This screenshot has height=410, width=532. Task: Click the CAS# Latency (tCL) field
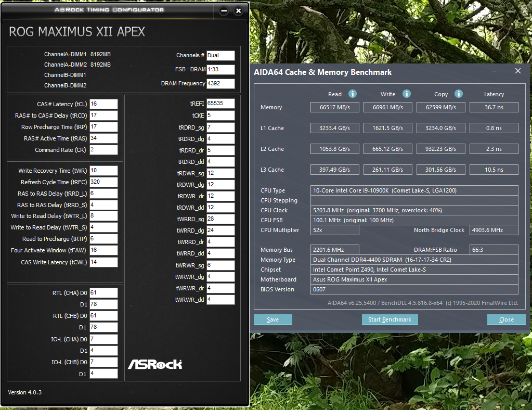pyautogui.click(x=104, y=104)
